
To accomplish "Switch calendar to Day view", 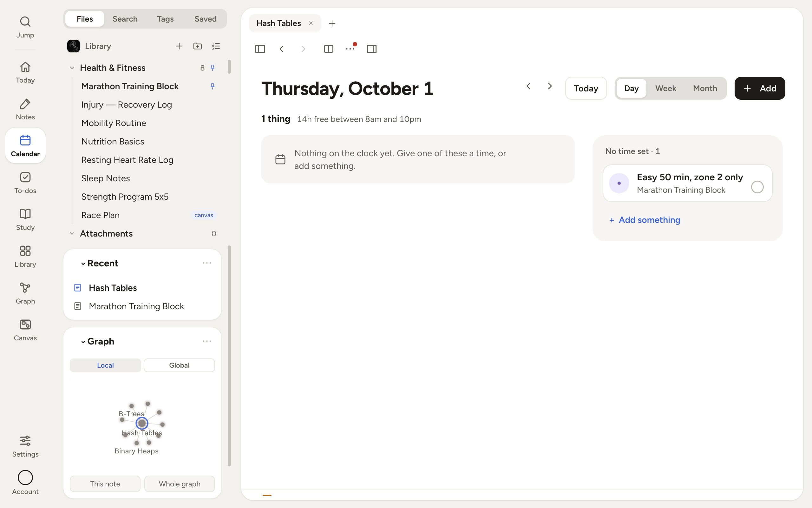I will 631,88.
